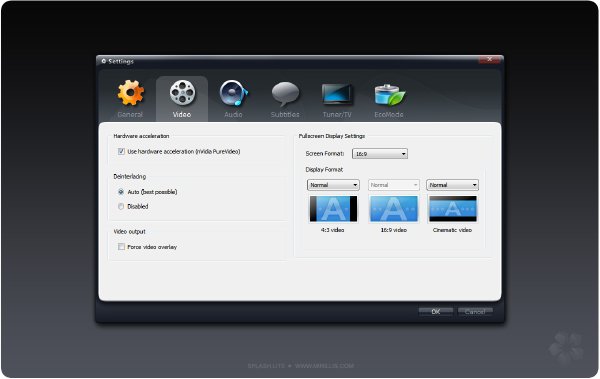
Task: Click the '16:9 video' caption
Action: click(x=394, y=230)
